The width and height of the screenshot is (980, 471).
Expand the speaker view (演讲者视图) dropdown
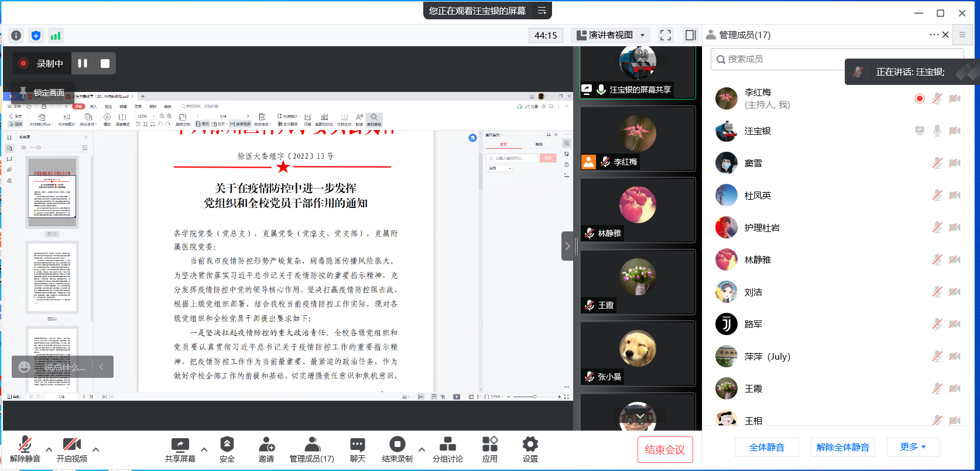tap(642, 35)
